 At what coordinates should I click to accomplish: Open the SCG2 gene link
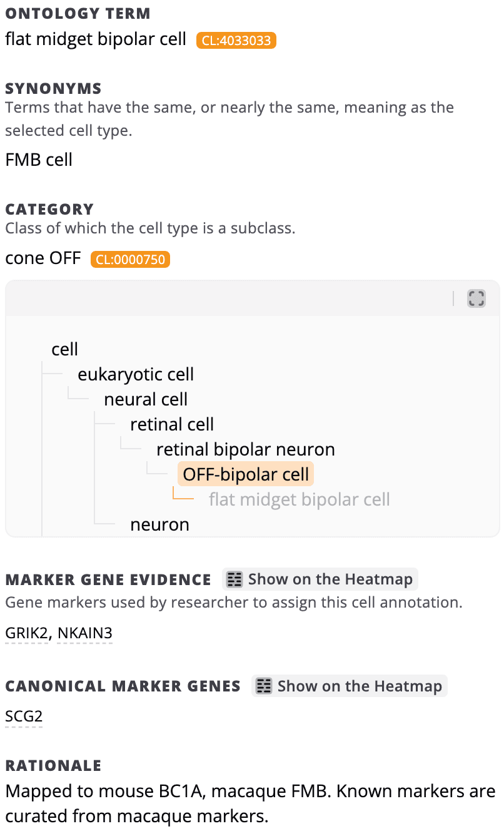[23, 716]
